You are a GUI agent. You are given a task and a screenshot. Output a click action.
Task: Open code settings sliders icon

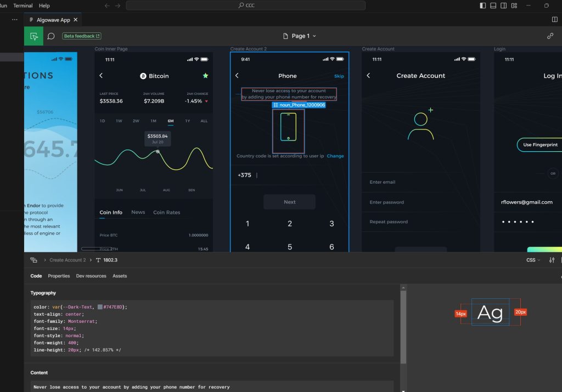[552, 260]
